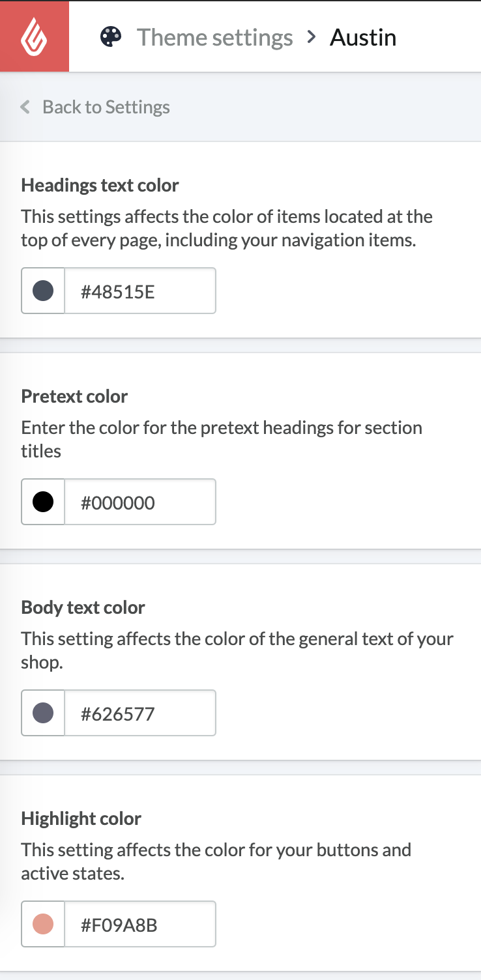
Task: Click the Highlight color label
Action: point(81,818)
